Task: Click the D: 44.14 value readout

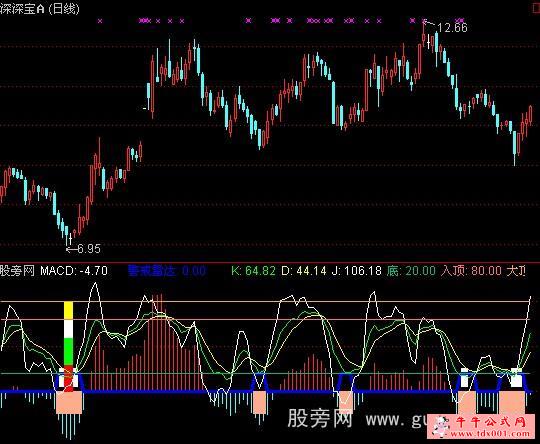Action: [304, 271]
